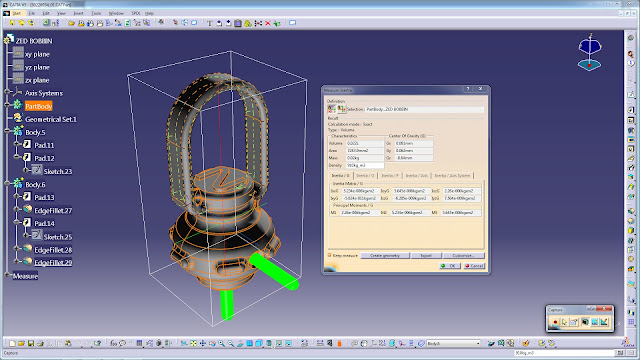The width and height of the screenshot is (640, 360).
Task: Click the Save icon in bottom toolbar
Action: 31,344
